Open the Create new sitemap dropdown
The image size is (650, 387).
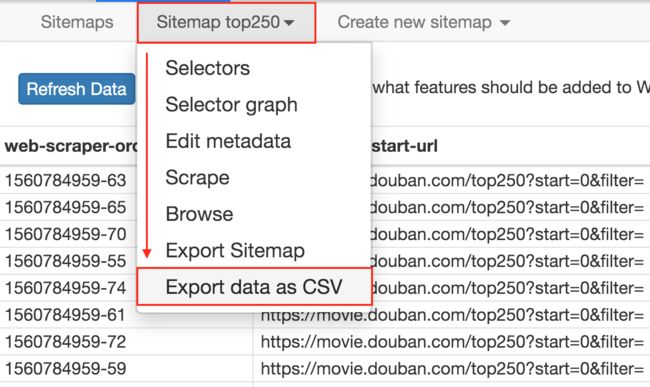click(423, 22)
